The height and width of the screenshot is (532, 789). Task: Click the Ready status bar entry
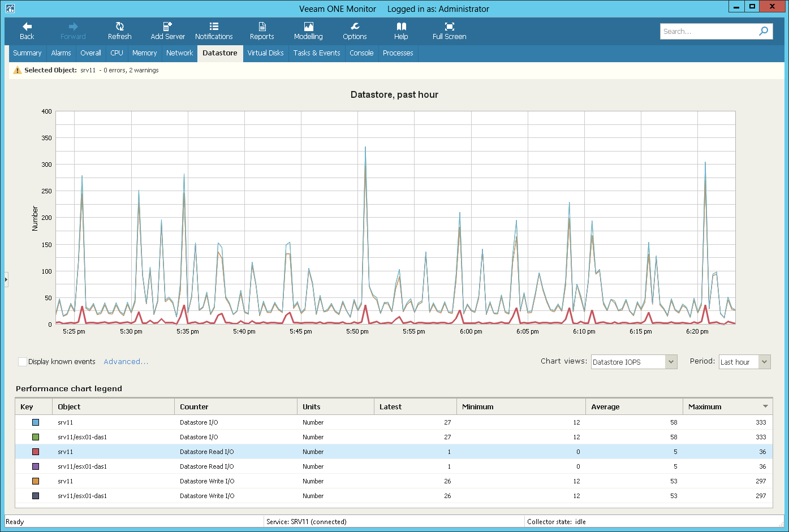point(15,522)
